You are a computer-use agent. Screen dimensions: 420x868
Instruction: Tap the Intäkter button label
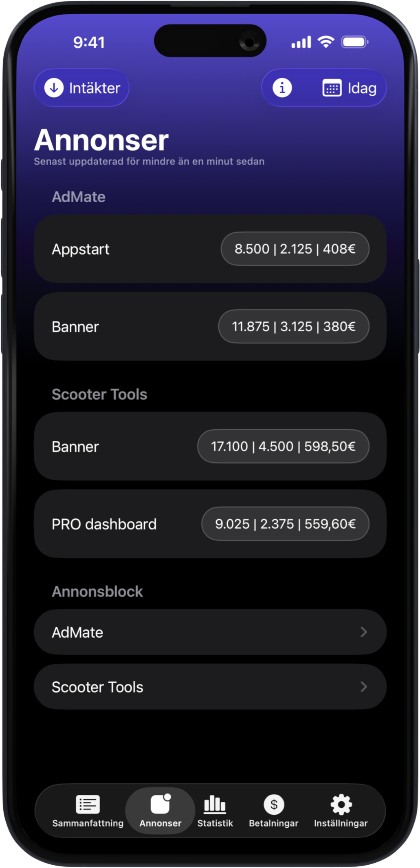95,88
